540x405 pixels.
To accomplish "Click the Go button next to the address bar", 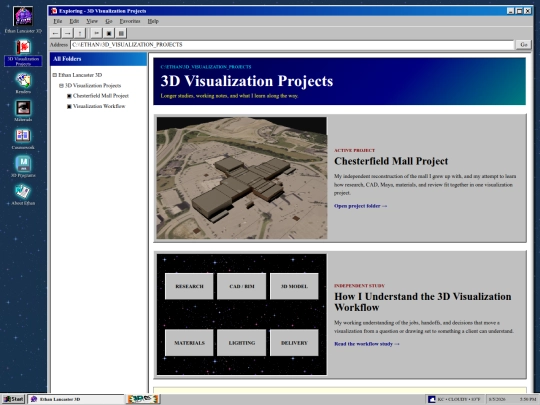I will click(x=523, y=45).
